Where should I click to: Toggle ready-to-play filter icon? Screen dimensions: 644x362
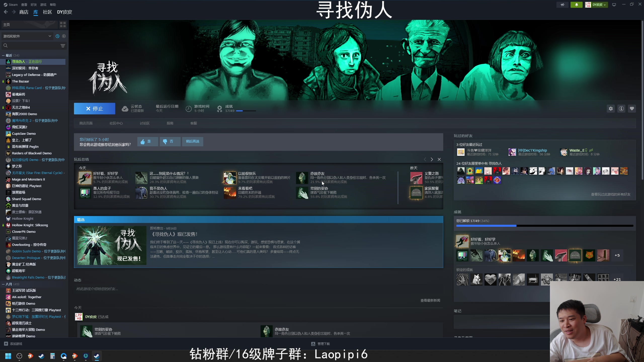click(64, 36)
